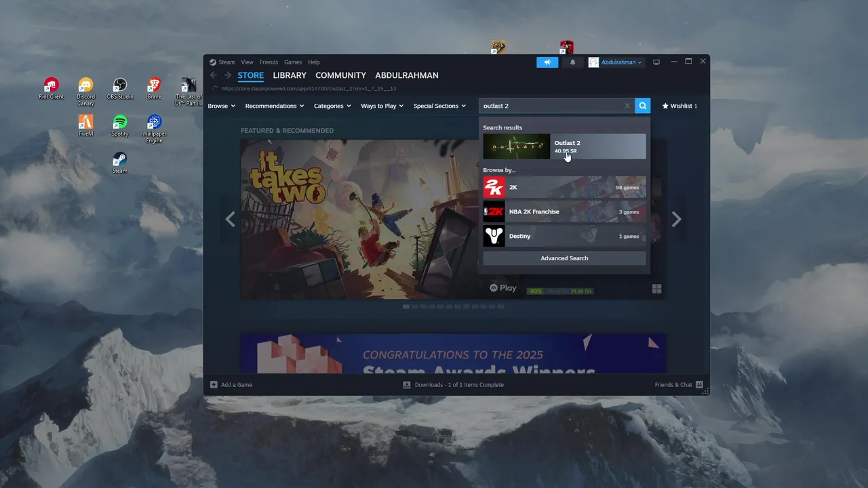Open Steam desktop shortcut icon

120,163
